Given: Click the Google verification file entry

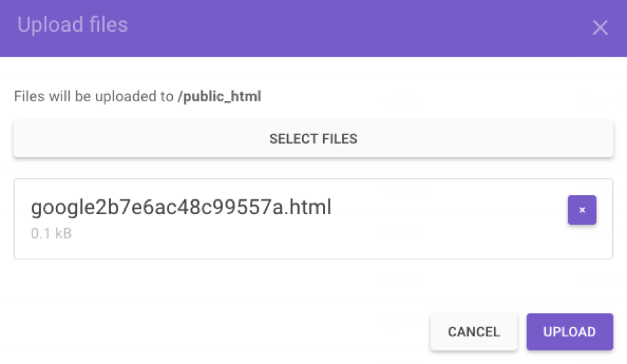Looking at the screenshot, I should click(x=181, y=207).
